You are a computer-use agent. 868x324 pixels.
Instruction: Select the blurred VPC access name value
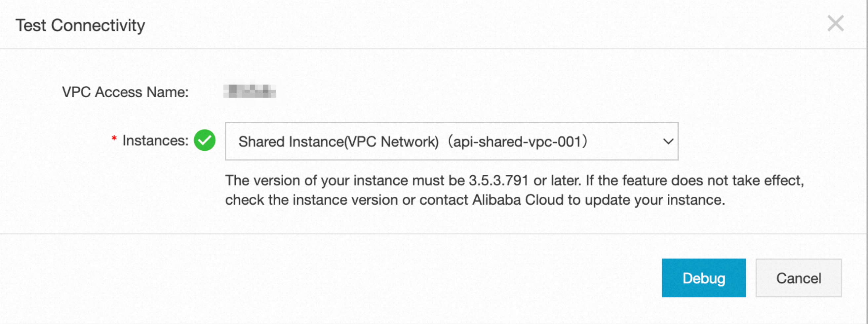(x=250, y=91)
